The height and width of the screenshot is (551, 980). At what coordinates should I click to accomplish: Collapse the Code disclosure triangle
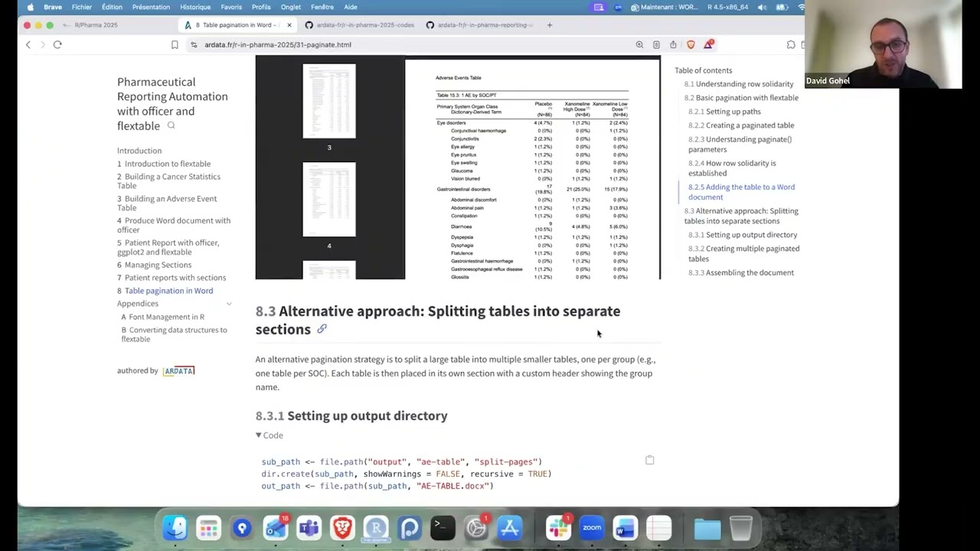pos(259,435)
